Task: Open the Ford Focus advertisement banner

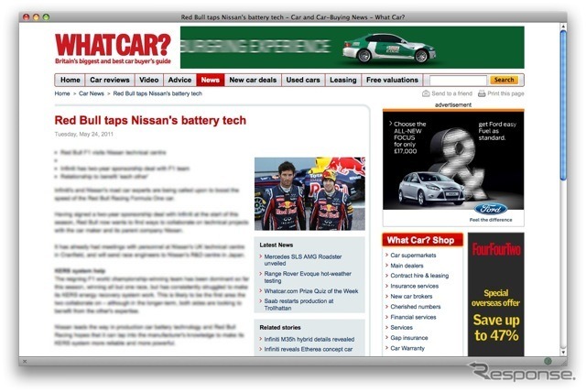Action: [x=453, y=168]
